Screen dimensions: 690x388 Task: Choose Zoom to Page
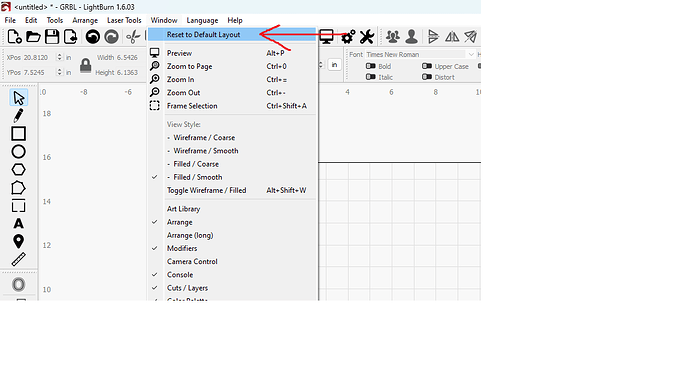point(232,66)
